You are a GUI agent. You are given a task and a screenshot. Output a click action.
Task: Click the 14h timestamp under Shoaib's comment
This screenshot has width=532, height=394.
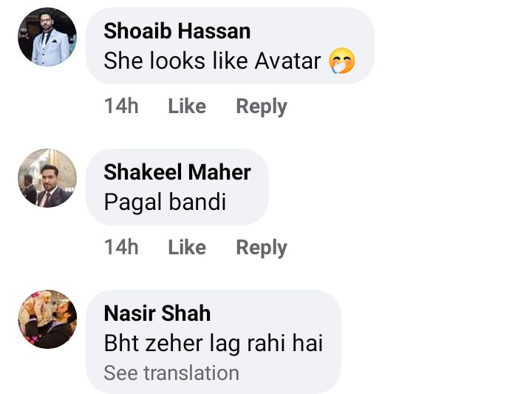point(121,106)
